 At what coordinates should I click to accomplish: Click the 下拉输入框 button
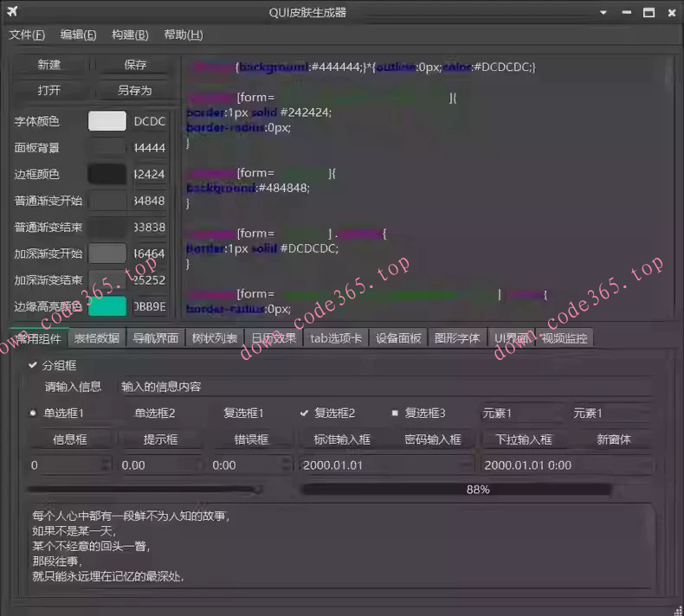point(524,440)
